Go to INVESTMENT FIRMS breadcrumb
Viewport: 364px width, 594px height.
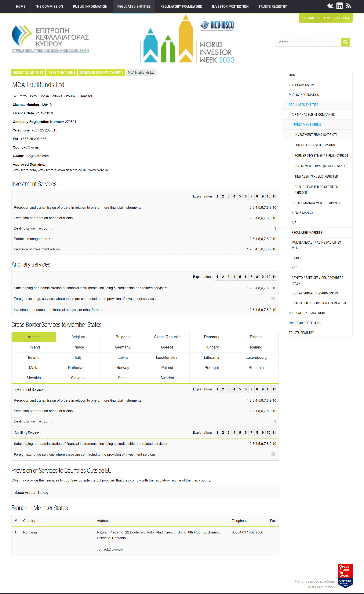61,72
